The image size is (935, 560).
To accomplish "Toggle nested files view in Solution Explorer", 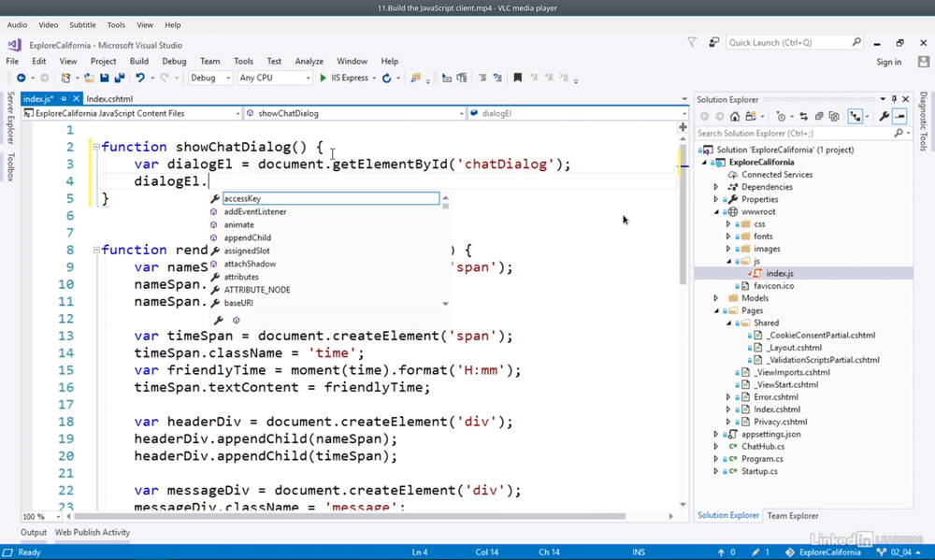I will click(x=856, y=117).
